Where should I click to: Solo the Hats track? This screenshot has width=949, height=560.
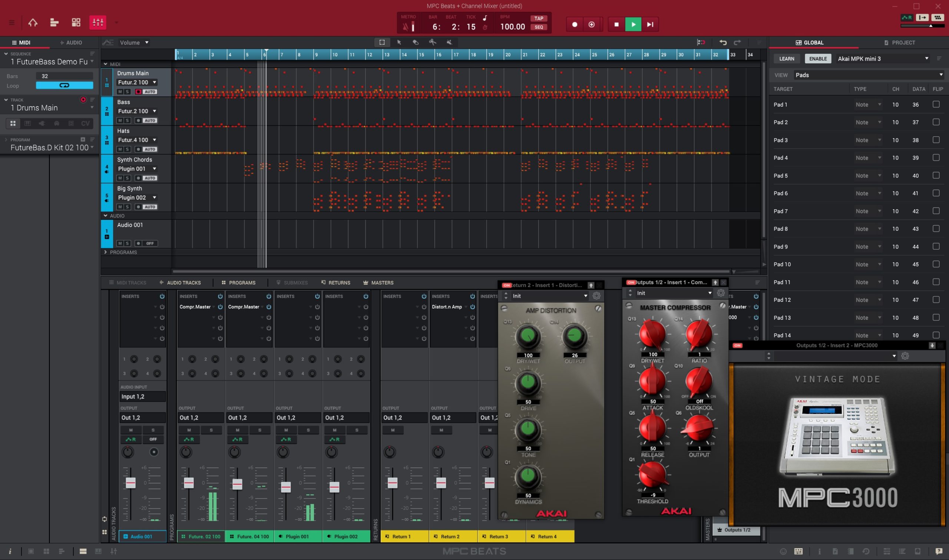coord(127,149)
